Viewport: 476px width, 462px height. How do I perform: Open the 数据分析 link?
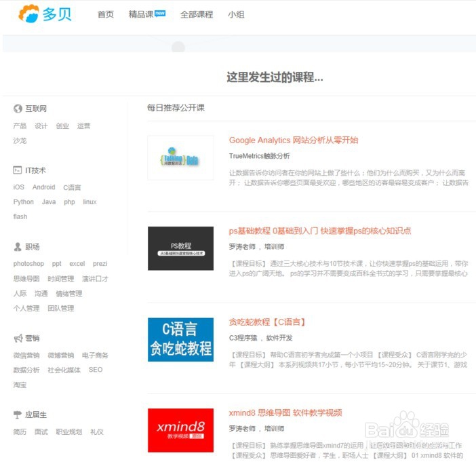click(26, 370)
